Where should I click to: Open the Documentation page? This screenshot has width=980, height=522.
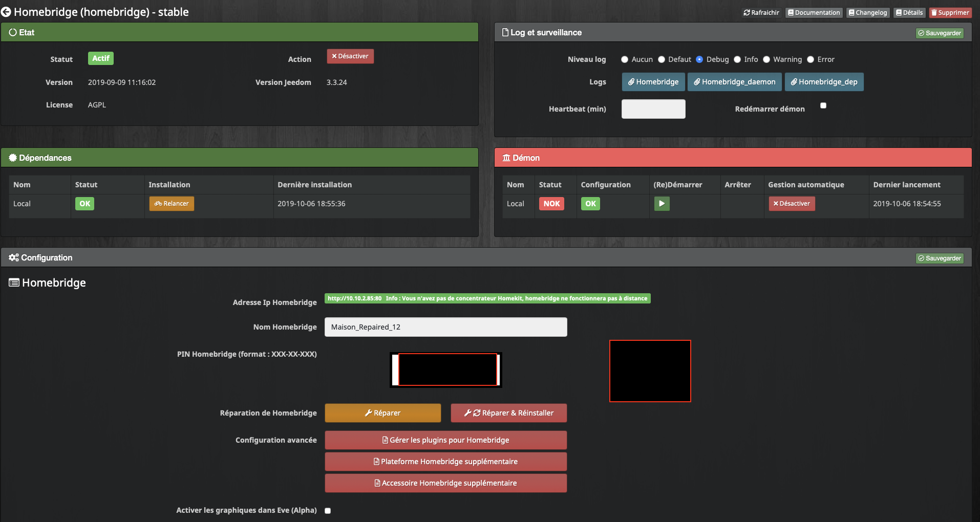click(814, 13)
